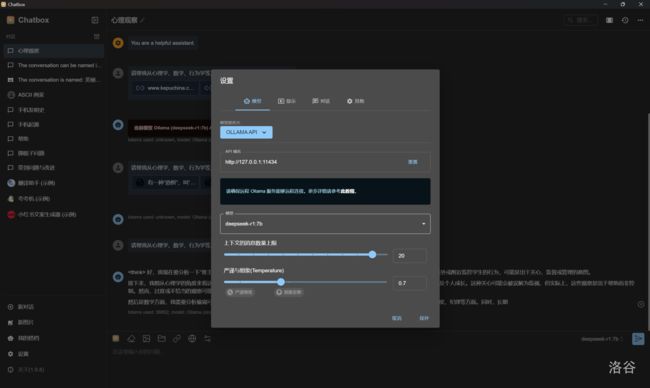This screenshot has height=388, width=650.
Task: Click the image attach icon in input toolbar
Action: [x=146, y=339]
